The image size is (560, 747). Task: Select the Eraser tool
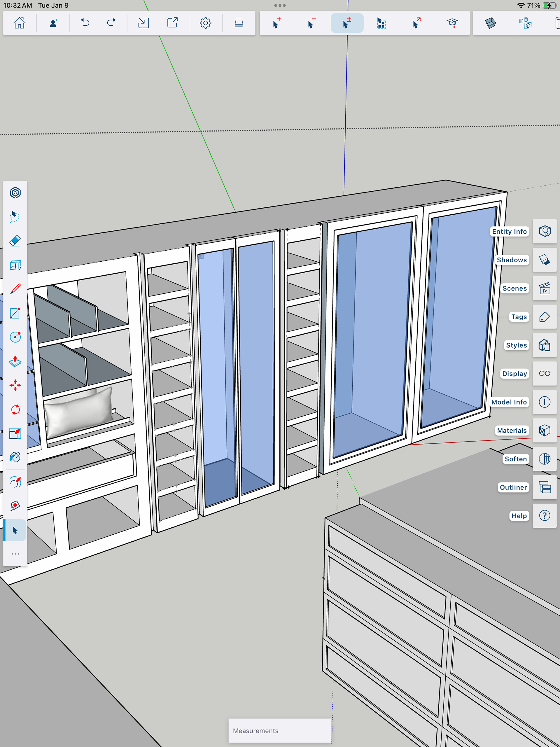click(15, 241)
